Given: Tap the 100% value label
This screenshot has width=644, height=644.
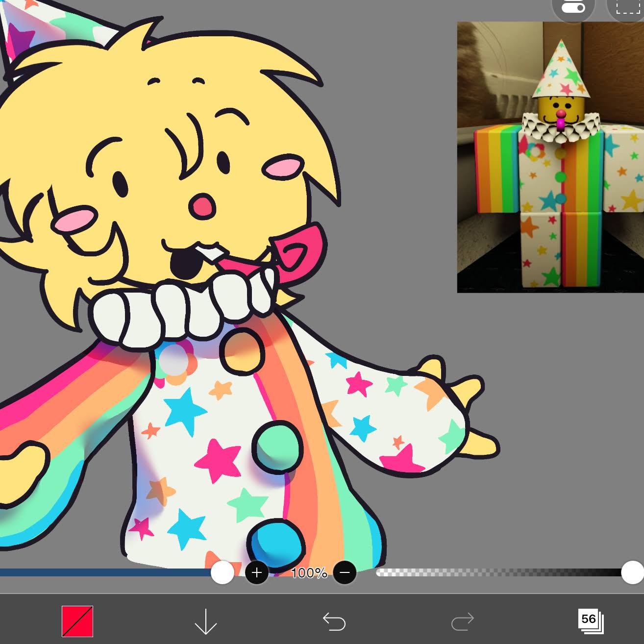Looking at the screenshot, I should [309, 572].
